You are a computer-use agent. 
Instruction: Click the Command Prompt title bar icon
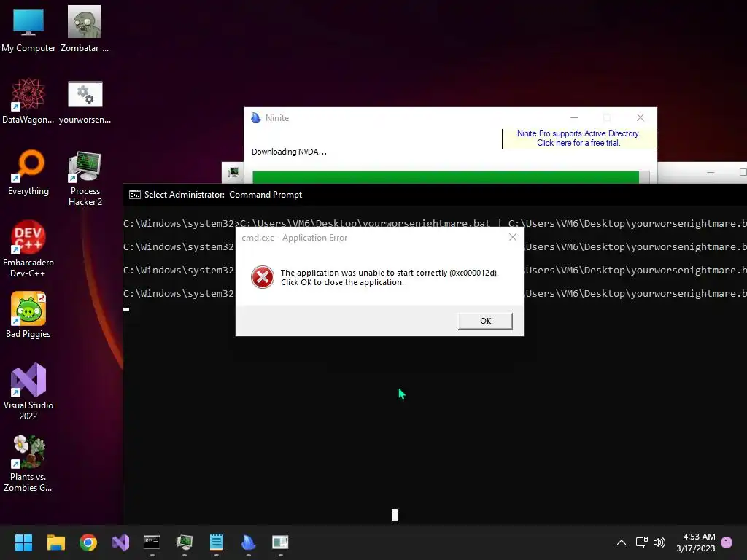point(135,194)
